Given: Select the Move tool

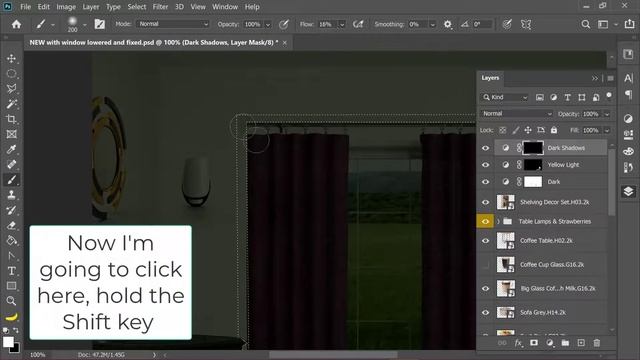Looking at the screenshot, I should tap(11, 58).
